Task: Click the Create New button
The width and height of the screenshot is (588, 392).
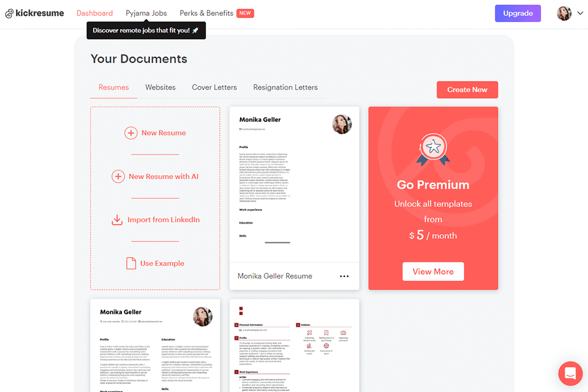Action: tap(467, 89)
